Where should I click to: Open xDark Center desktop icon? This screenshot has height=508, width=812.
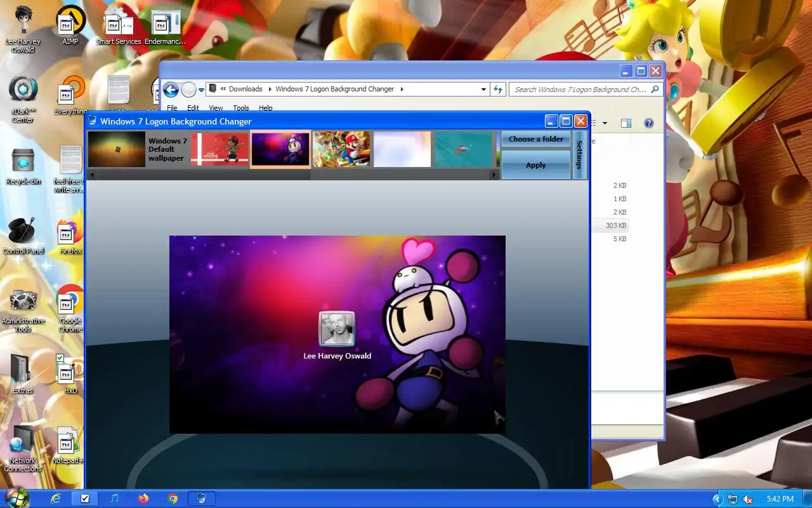click(x=23, y=100)
